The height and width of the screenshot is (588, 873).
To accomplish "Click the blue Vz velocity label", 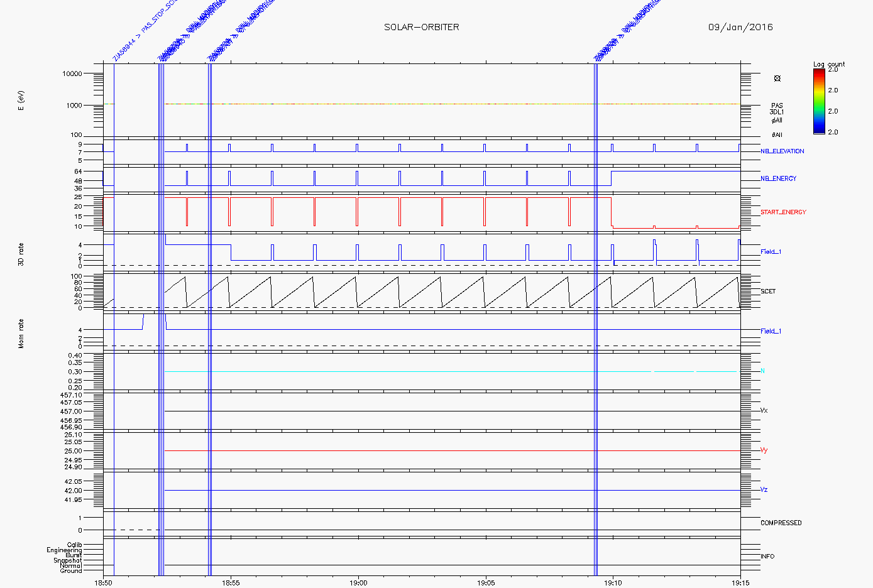I will (x=764, y=490).
